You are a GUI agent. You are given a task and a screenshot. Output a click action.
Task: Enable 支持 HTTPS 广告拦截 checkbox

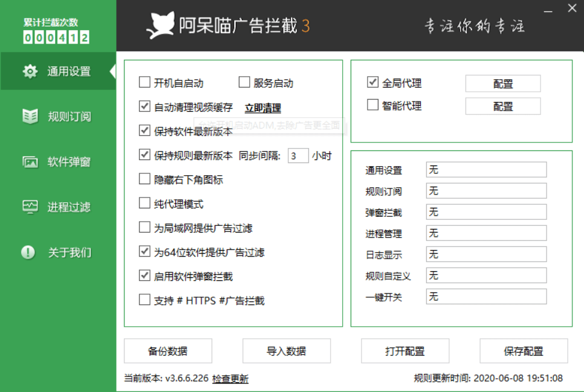(144, 300)
